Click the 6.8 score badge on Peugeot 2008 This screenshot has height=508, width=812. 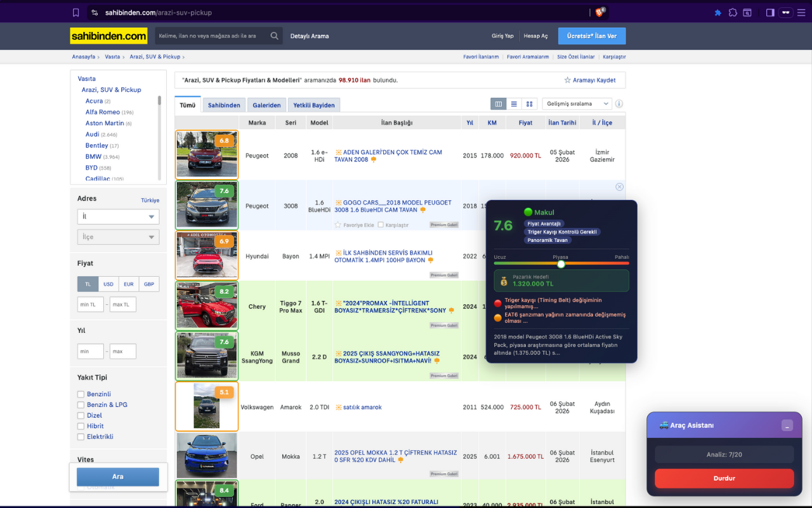(224, 140)
